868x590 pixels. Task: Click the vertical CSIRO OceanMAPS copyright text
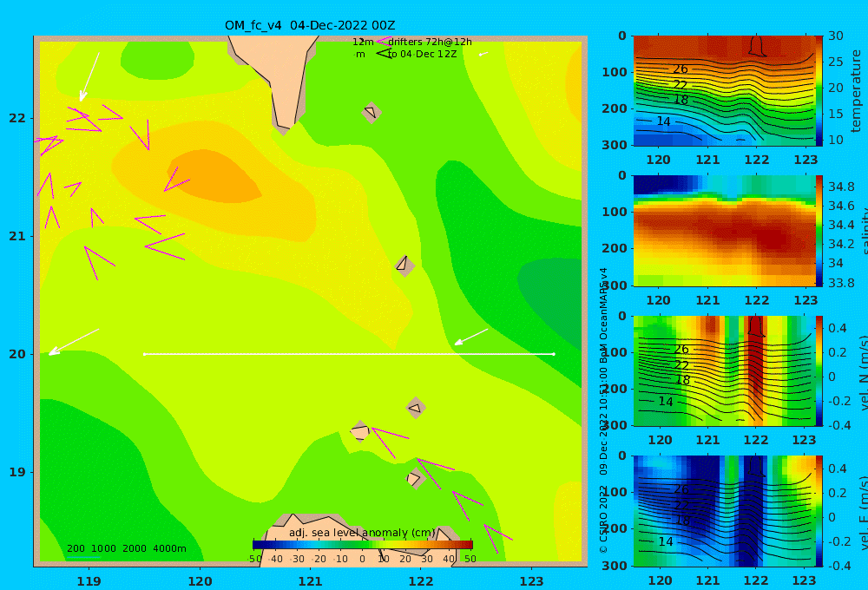(x=603, y=410)
